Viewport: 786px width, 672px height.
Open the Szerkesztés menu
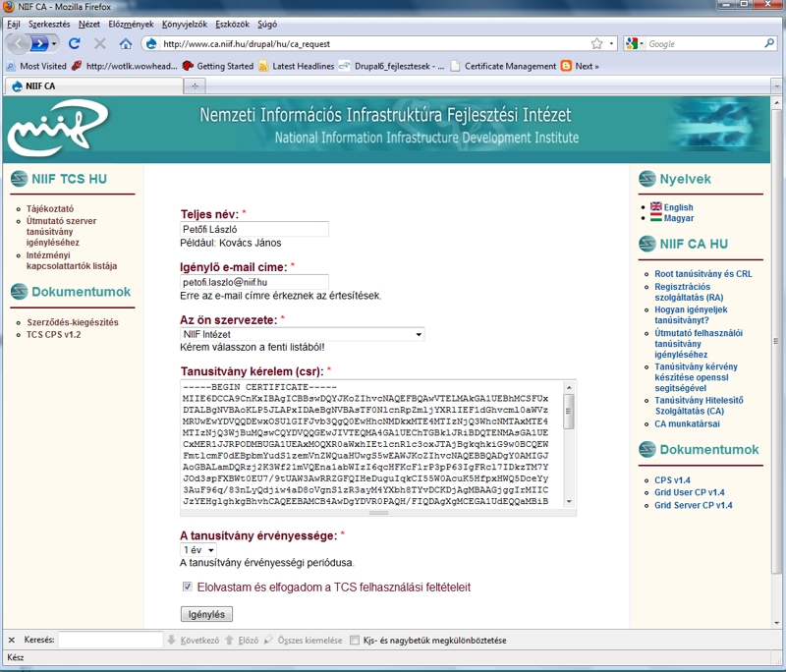click(49, 24)
